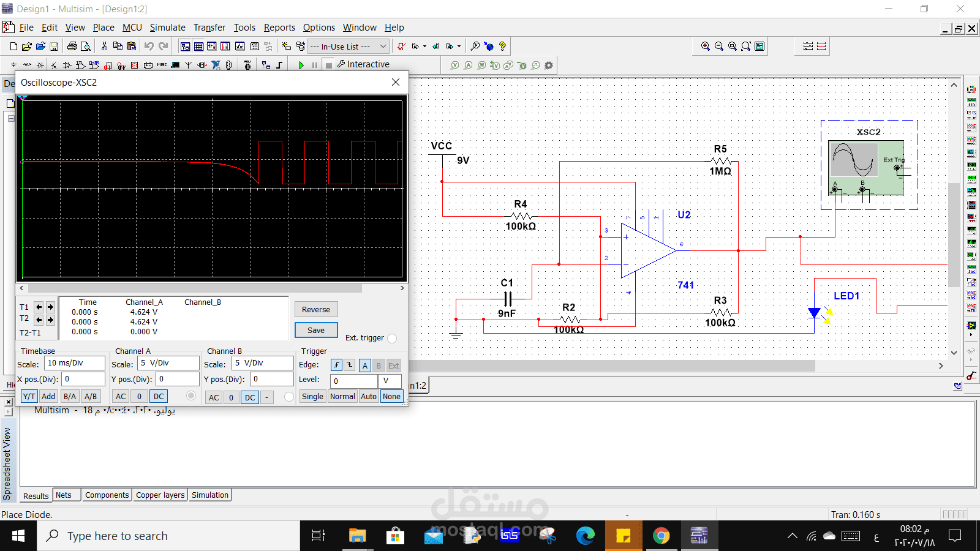Open the Grapher view icon

(239, 46)
